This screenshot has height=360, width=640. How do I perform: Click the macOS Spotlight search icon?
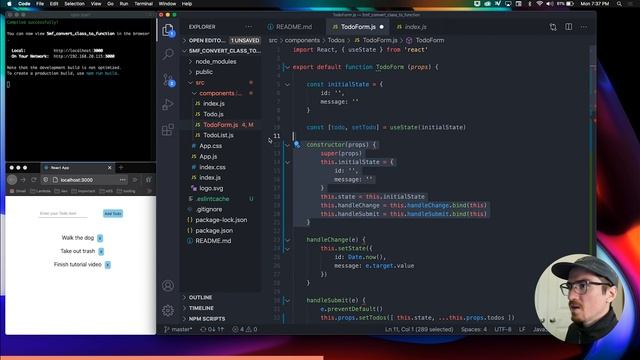[x=619, y=4]
